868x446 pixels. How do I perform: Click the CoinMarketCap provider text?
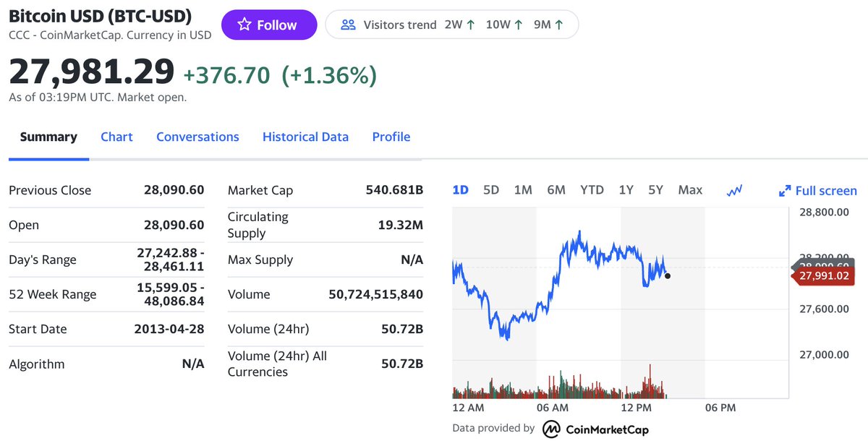[x=606, y=429]
